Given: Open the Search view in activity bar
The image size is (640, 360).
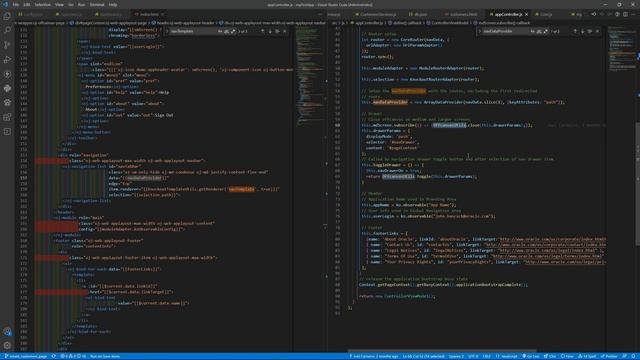Looking at the screenshot, I should pyautogui.click(x=7, y=30).
